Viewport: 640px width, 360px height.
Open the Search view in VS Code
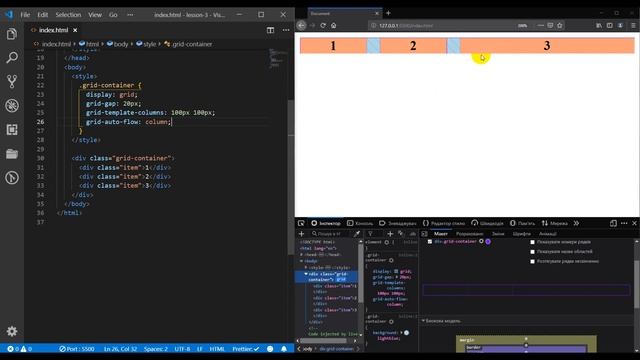click(12, 58)
